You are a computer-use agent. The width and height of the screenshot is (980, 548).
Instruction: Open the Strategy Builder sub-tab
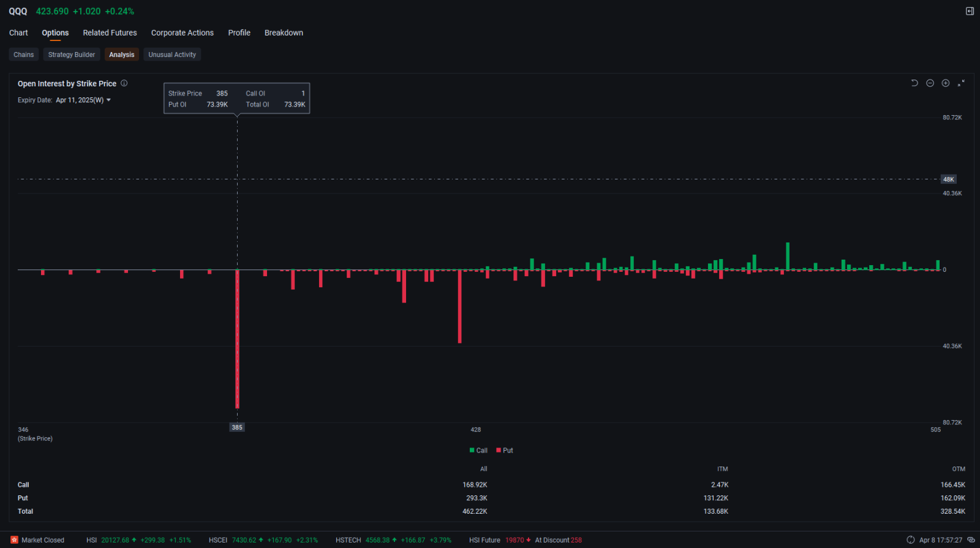pyautogui.click(x=72, y=54)
